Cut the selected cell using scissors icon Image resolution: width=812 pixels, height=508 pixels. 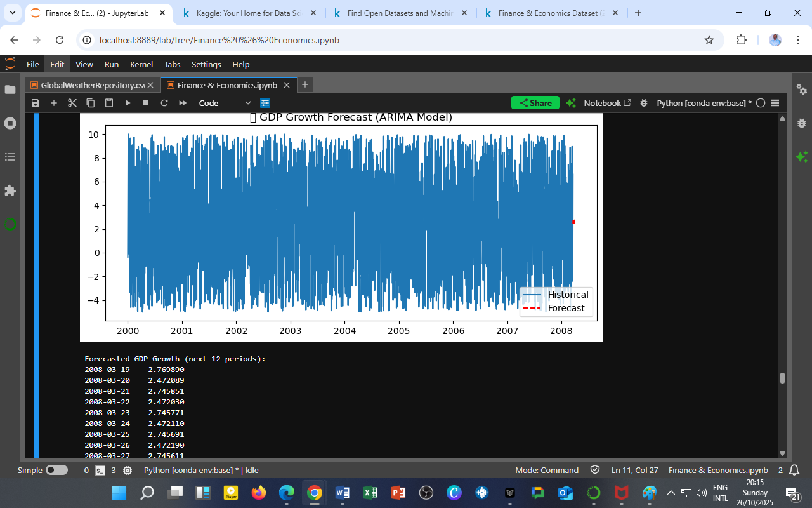tap(72, 103)
